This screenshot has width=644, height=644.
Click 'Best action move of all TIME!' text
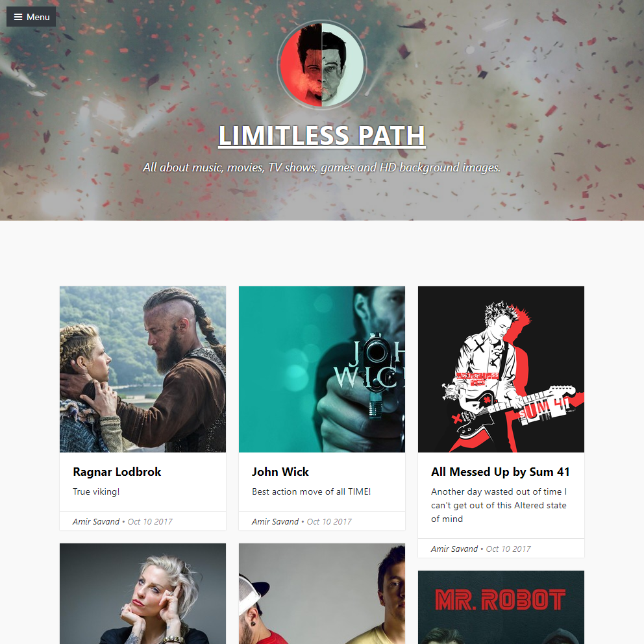[312, 491]
